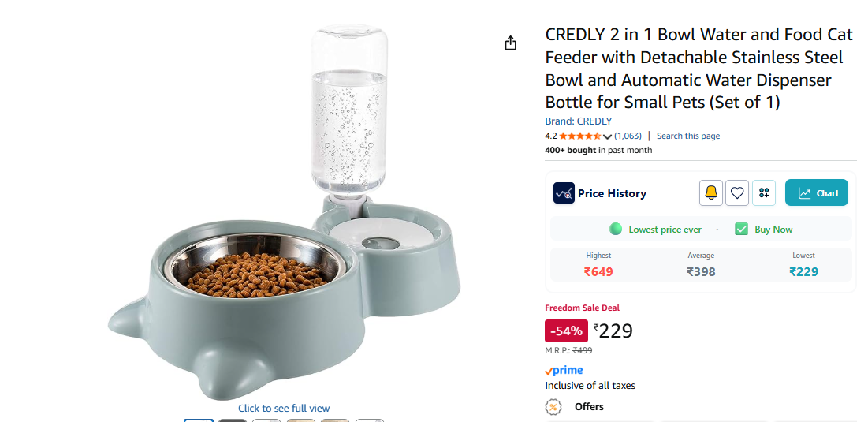Click 'Click to see full view' link

(284, 408)
